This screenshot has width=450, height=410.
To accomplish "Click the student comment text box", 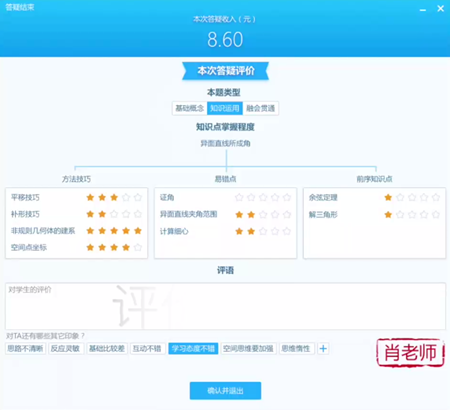I will (225, 306).
